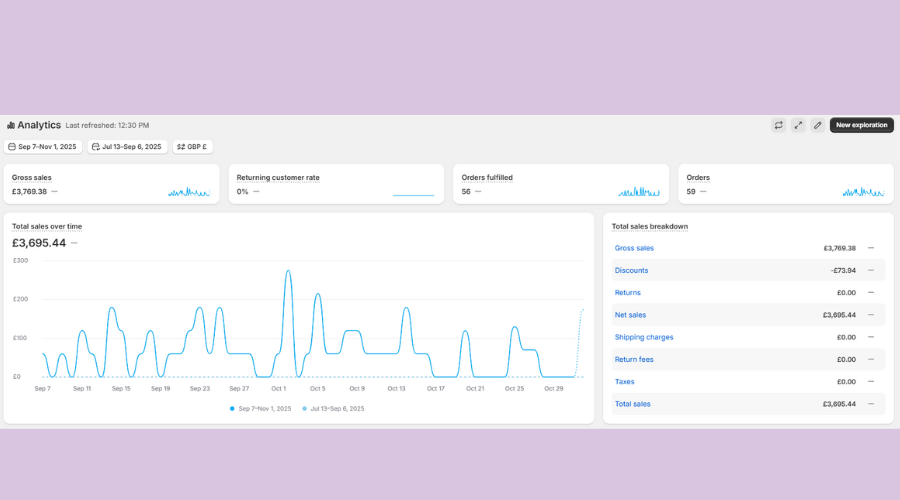Toggle the Jul 13–Sep 6, 2025 legend series

(x=334, y=408)
